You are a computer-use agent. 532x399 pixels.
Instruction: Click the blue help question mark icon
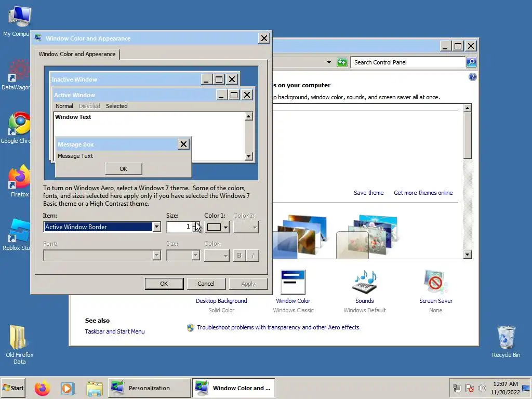[472, 77]
